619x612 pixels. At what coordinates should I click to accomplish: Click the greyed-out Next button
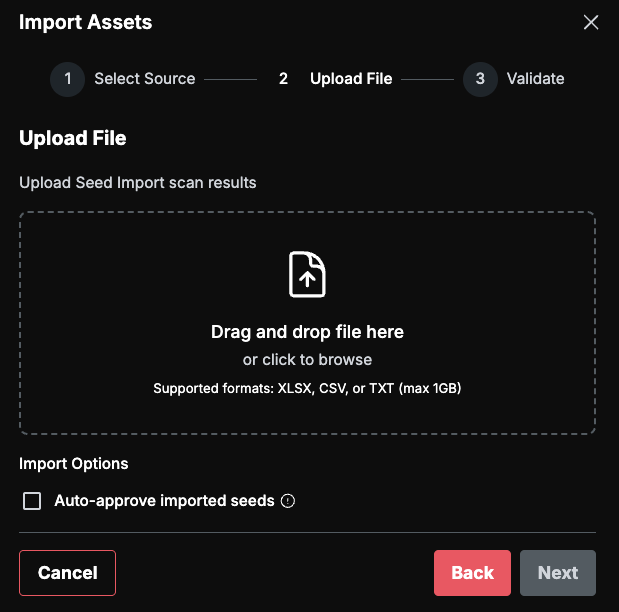(x=558, y=573)
